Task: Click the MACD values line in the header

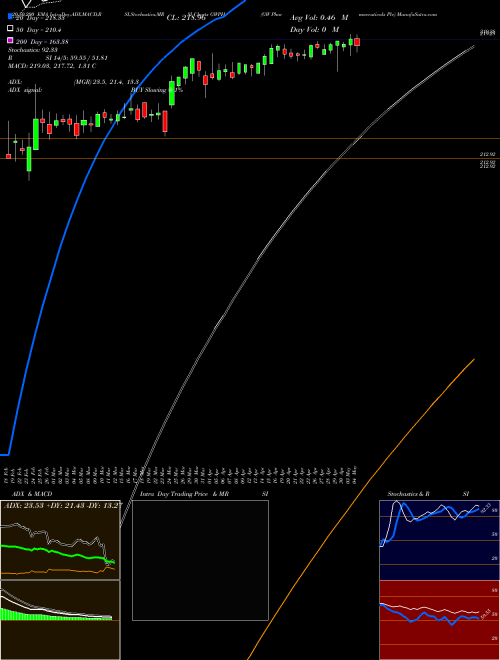Action: 52,66
